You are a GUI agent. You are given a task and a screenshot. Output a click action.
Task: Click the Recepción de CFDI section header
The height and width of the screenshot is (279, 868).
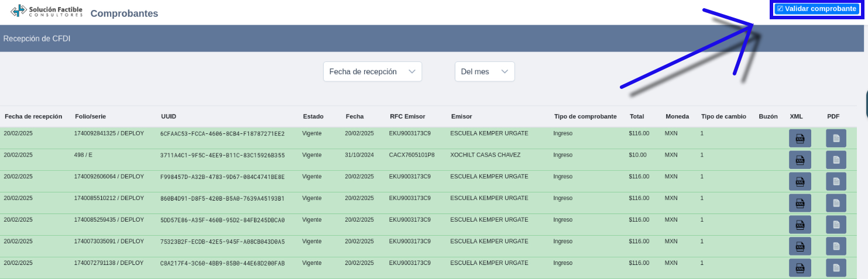pos(37,39)
